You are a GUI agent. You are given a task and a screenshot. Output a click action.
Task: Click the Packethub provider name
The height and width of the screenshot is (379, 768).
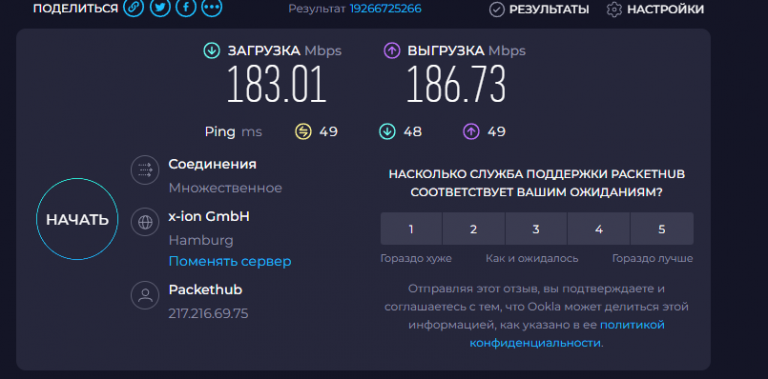point(205,289)
